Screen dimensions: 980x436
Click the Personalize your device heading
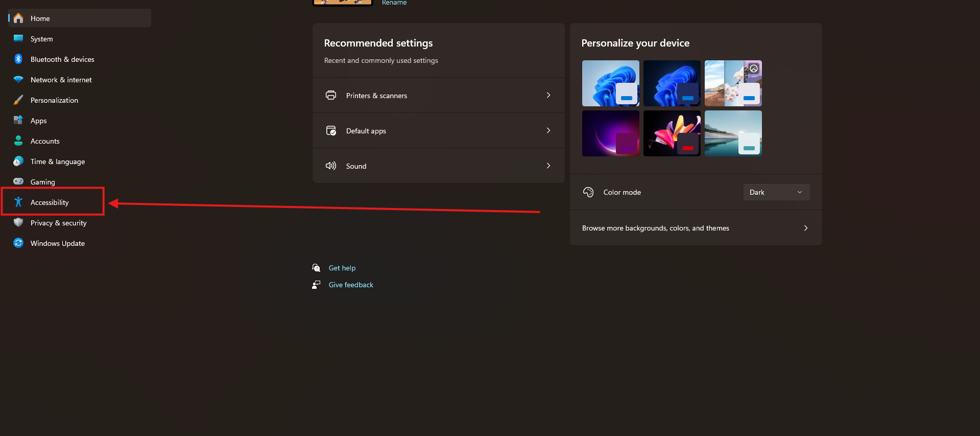pyautogui.click(x=635, y=43)
